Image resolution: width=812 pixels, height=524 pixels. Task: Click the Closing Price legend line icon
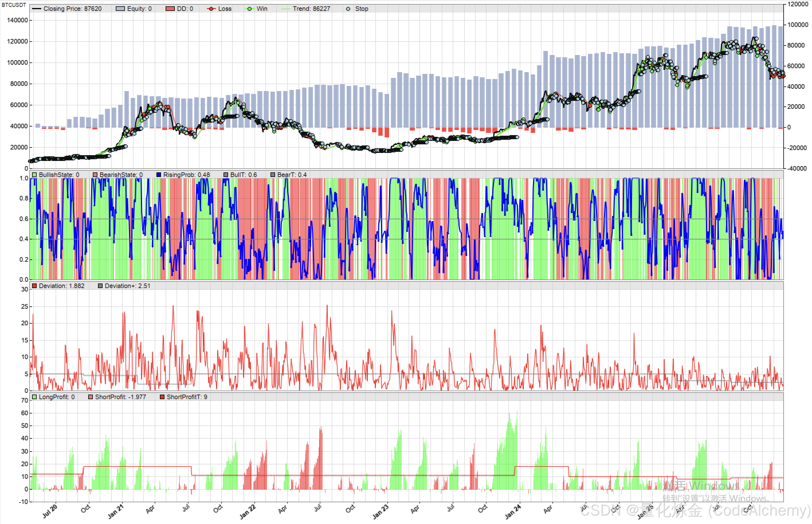[36, 9]
